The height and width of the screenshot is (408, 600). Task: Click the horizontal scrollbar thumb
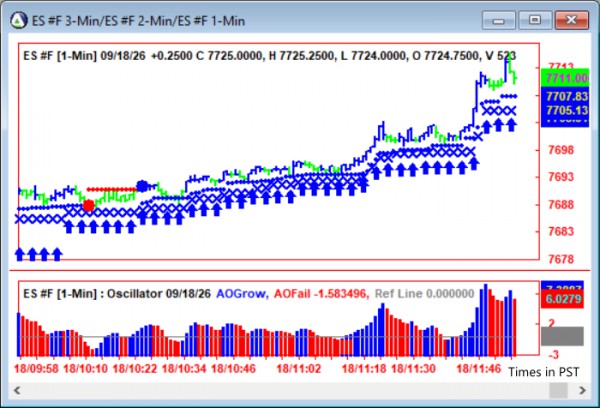pos(558,390)
